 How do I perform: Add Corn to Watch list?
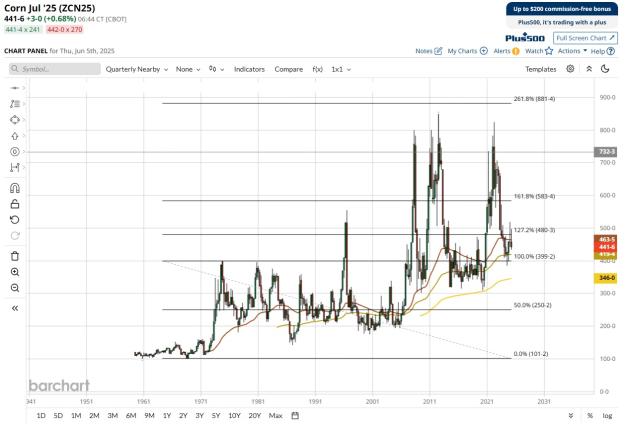pos(539,51)
